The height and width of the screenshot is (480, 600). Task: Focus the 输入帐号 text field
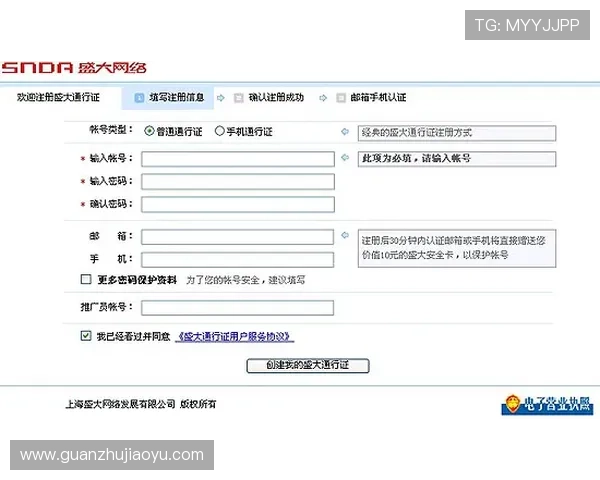237,159
